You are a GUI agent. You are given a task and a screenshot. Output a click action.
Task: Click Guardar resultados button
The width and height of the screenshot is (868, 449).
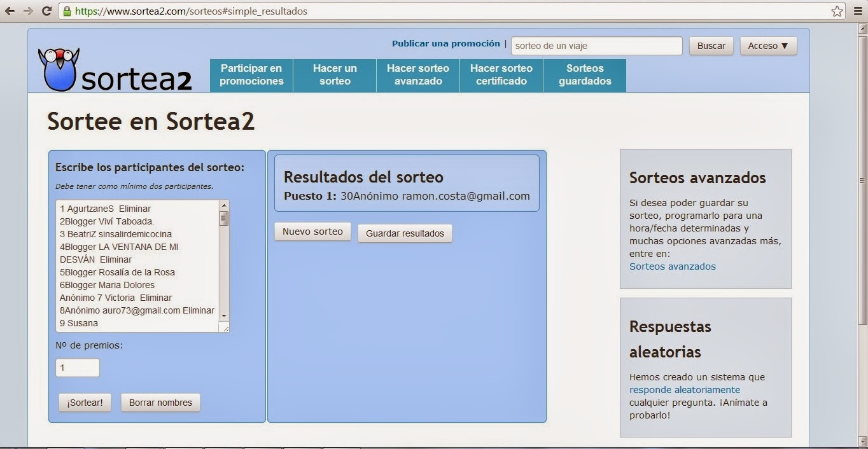[405, 233]
